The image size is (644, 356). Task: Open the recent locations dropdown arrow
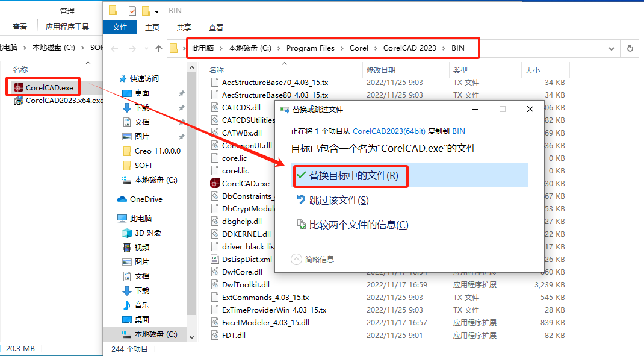pos(146,49)
